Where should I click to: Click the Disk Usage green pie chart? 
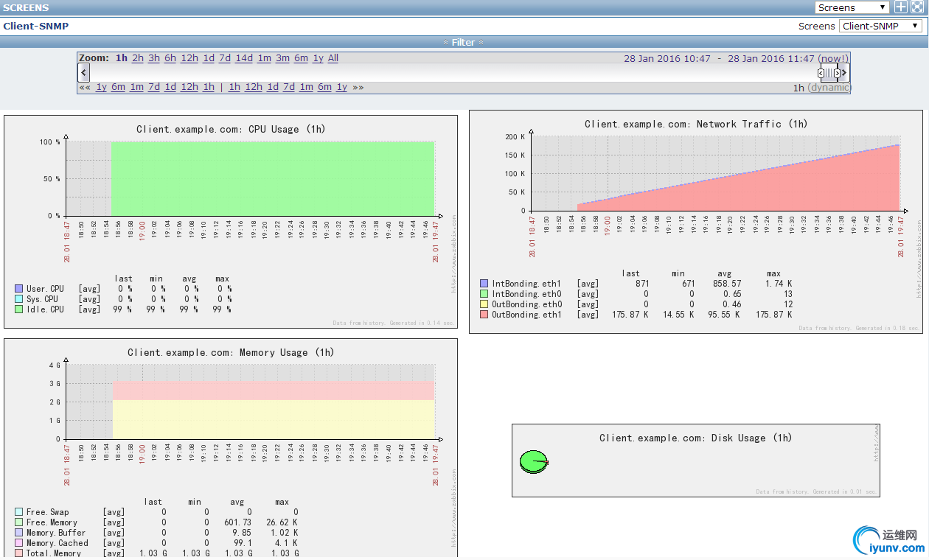coord(534,461)
